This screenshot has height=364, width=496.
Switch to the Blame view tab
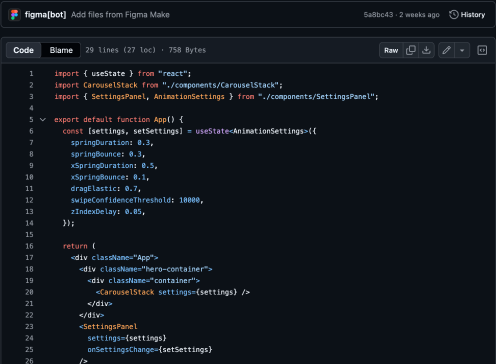(61, 50)
